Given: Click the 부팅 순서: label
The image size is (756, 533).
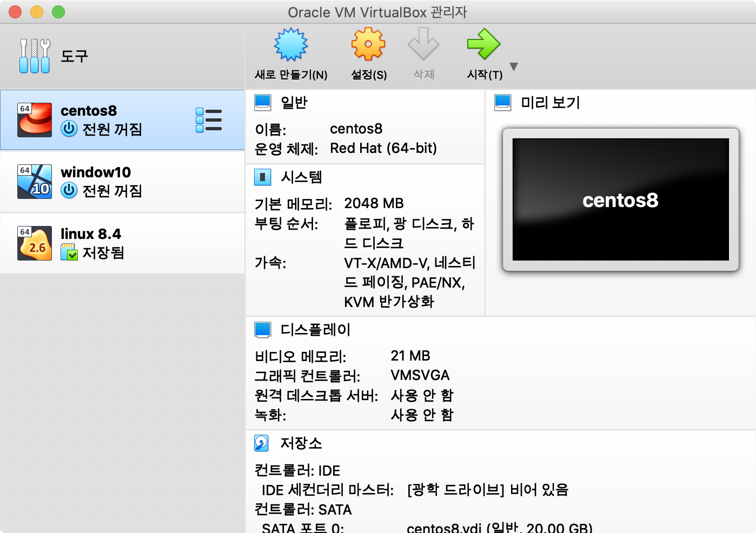Looking at the screenshot, I should 287,224.
